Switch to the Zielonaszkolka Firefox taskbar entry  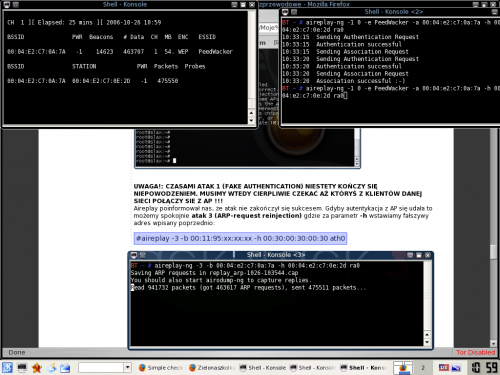point(212,368)
